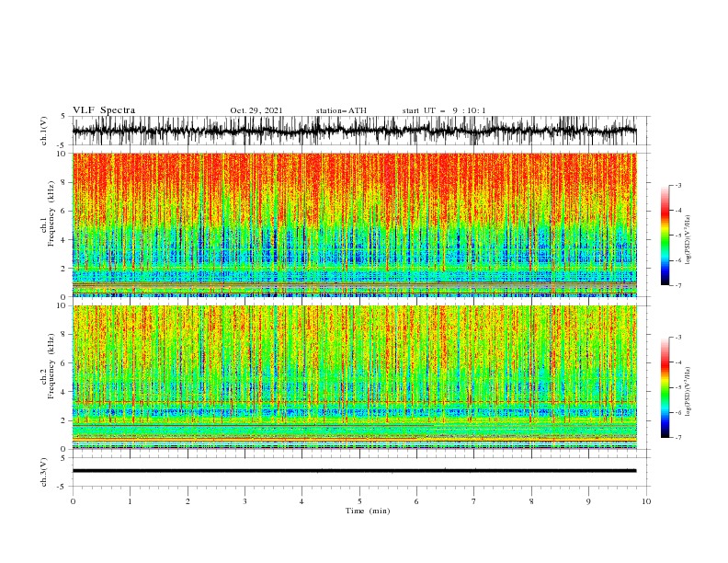This screenshot has height=563, width=728.
Task: Click inside the ch.2 spectrogram plot
Action: coord(354,377)
